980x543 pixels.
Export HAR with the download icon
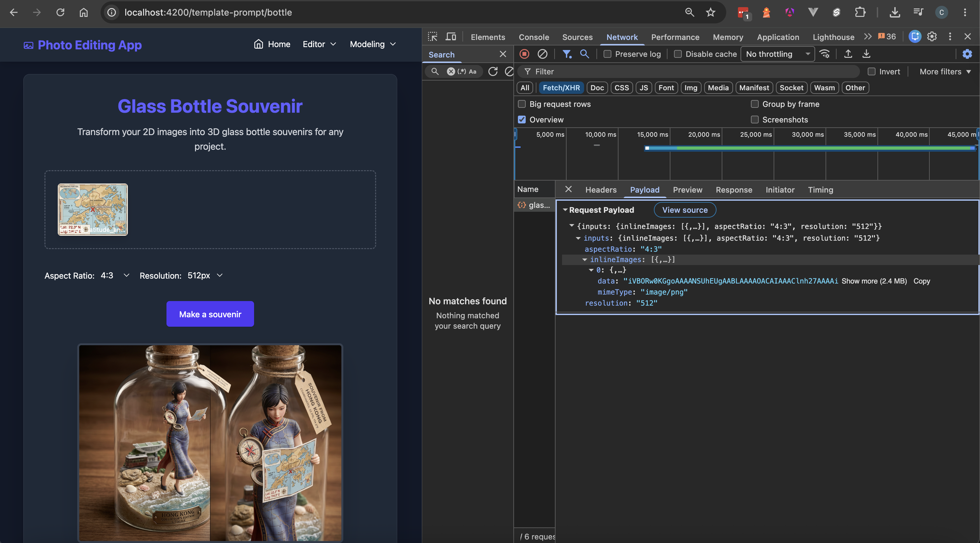[866, 54]
